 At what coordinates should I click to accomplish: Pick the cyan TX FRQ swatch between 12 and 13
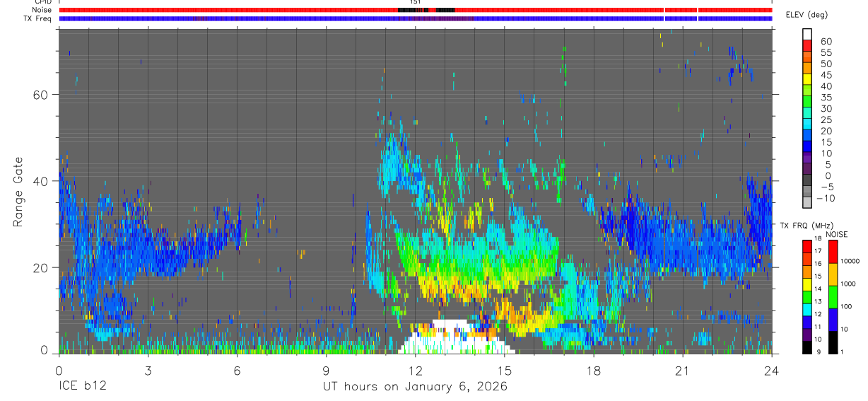pyautogui.click(x=807, y=309)
